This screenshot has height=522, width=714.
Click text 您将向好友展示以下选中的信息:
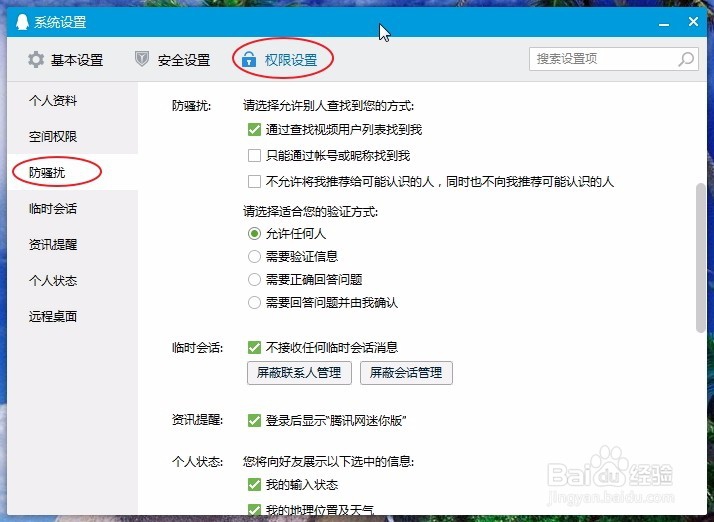[328, 461]
